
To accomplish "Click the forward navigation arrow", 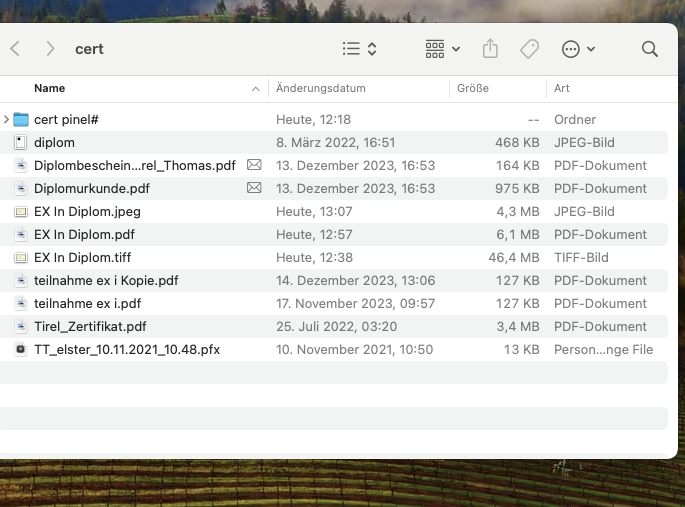I will [x=48, y=49].
